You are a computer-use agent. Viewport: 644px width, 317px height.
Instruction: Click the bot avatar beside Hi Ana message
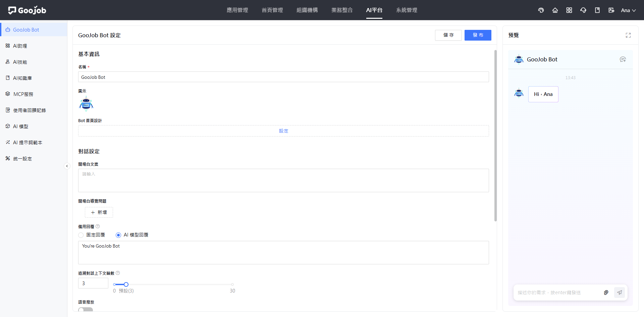coord(519,93)
